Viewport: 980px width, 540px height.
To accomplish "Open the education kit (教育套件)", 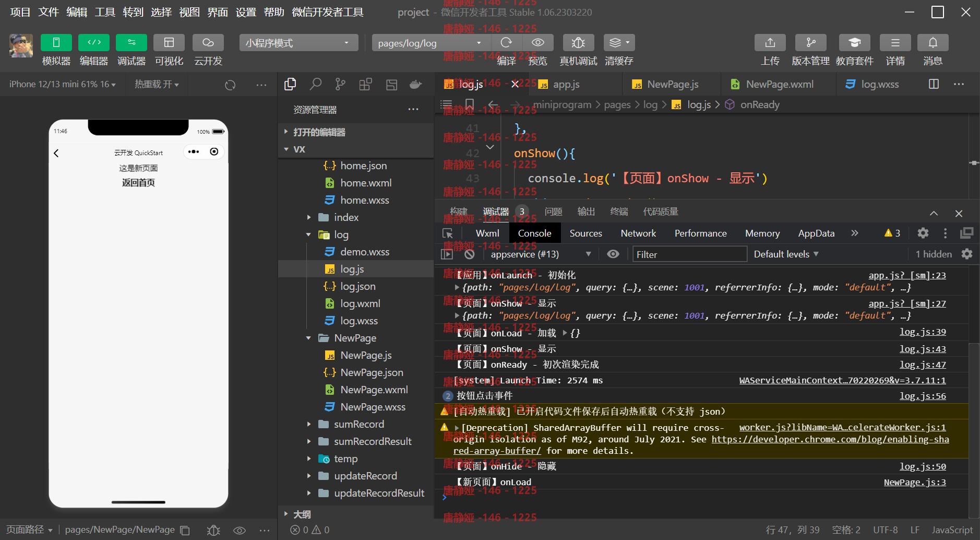I will (x=855, y=43).
